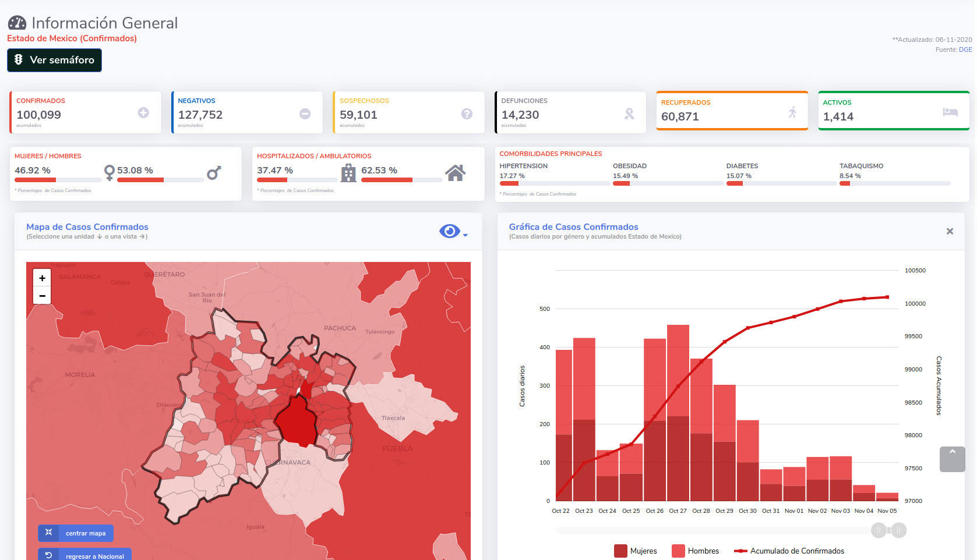Click the dashboard gauge icon beside Información General
Screen dimensions: 977x560
[17, 23]
